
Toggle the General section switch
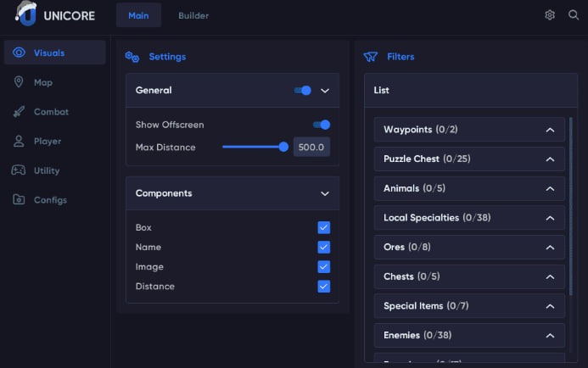click(303, 90)
